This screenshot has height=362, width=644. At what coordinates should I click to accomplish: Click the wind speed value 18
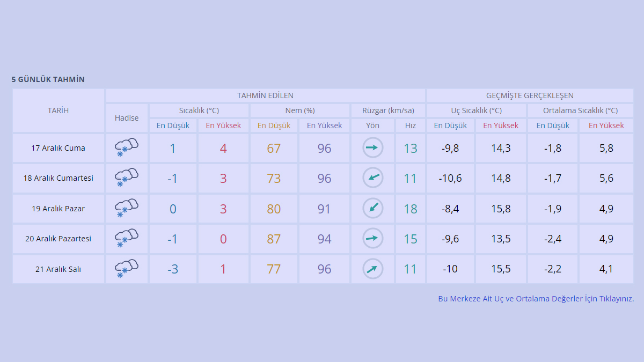coord(411,209)
